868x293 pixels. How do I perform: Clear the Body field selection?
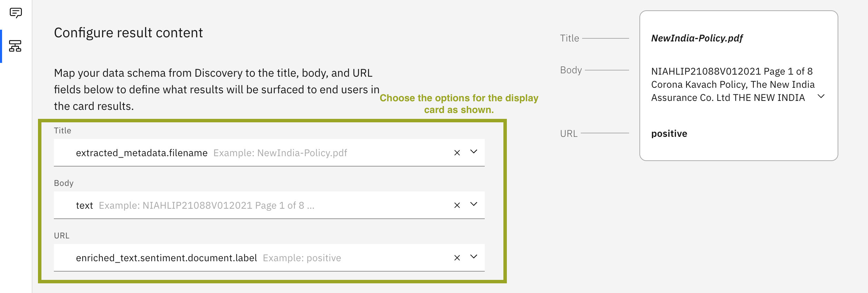pyautogui.click(x=457, y=205)
